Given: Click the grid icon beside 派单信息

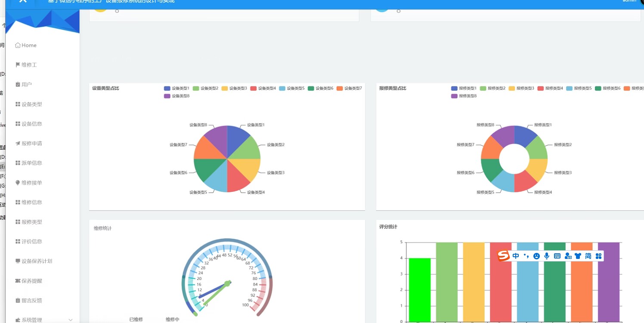Looking at the screenshot, I should point(18,163).
